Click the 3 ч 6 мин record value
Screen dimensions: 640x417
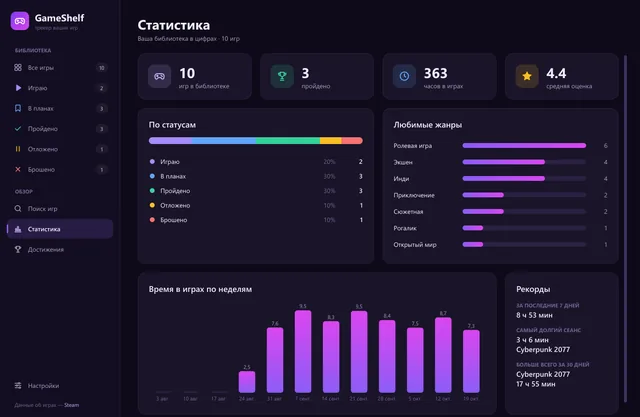pyautogui.click(x=532, y=340)
